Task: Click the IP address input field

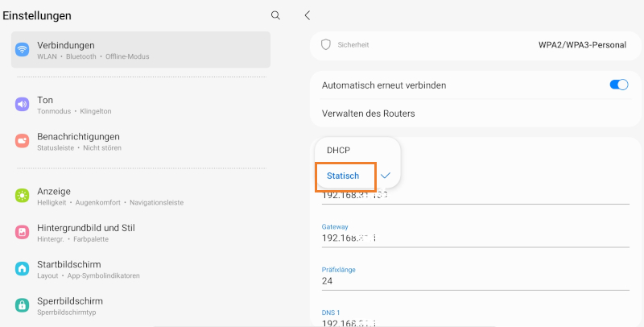Action: (x=476, y=196)
